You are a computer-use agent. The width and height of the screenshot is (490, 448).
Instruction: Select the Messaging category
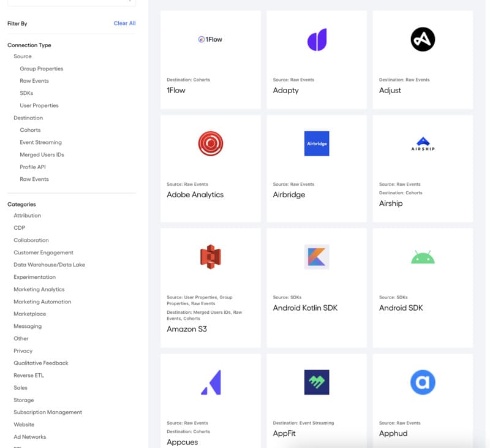pyautogui.click(x=28, y=326)
